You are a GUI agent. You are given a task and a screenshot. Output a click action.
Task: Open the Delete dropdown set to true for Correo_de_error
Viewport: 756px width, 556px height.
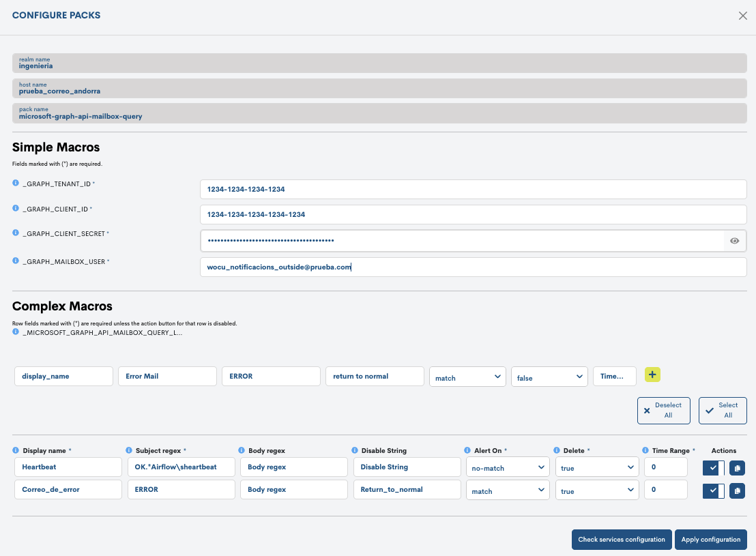[x=597, y=490]
